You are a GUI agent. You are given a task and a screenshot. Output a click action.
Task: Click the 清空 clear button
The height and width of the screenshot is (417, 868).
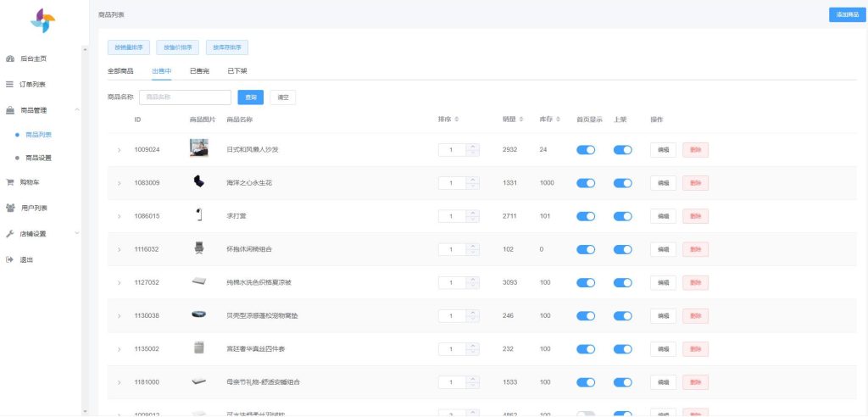pyautogui.click(x=283, y=97)
